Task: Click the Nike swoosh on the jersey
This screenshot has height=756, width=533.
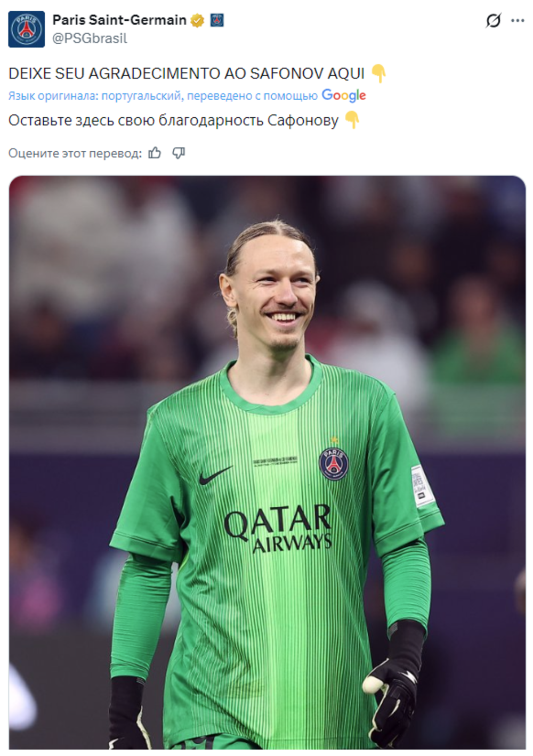Action: point(215,475)
